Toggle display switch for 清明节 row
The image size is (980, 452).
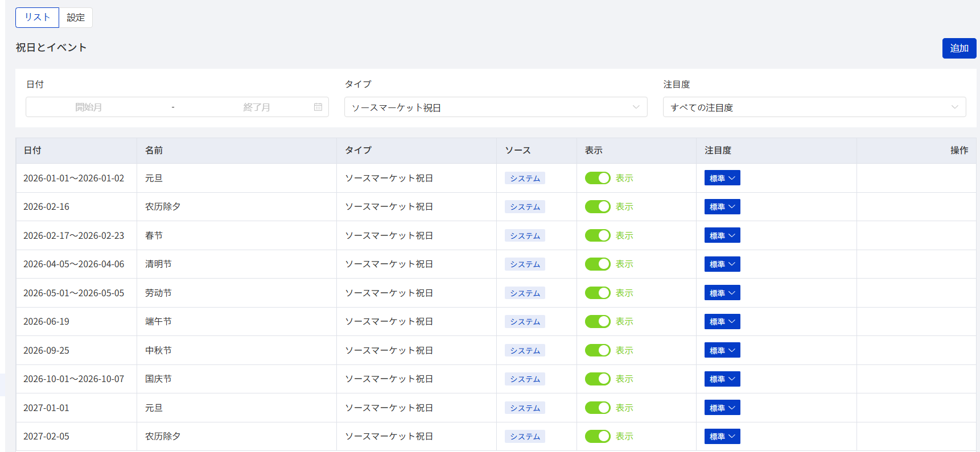(x=598, y=264)
